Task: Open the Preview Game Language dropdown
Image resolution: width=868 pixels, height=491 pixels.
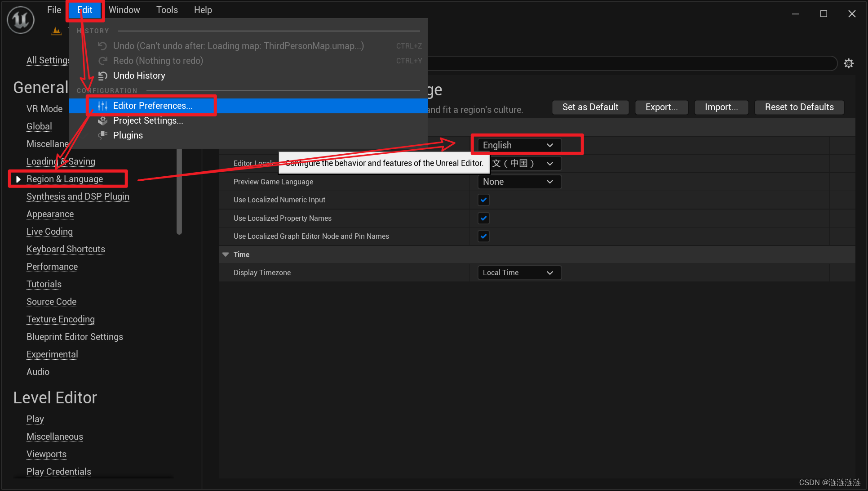Action: (518, 182)
